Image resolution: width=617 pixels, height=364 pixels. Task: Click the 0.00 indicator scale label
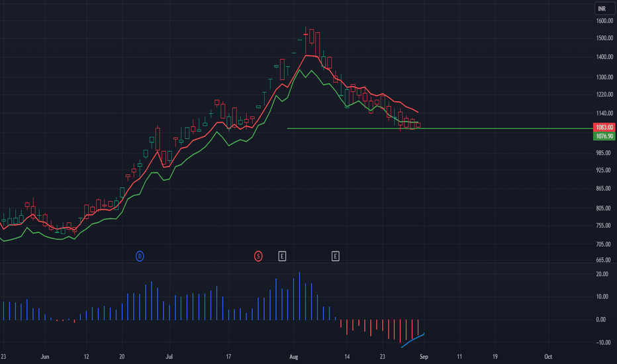601,320
